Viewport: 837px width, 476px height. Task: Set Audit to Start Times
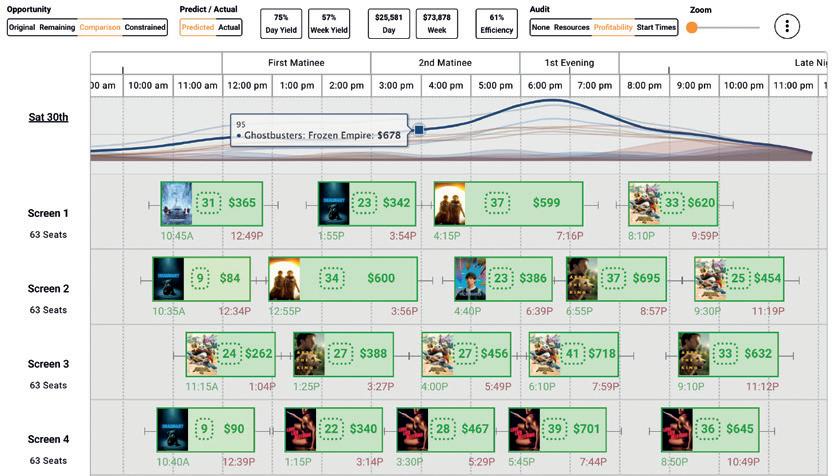point(656,27)
